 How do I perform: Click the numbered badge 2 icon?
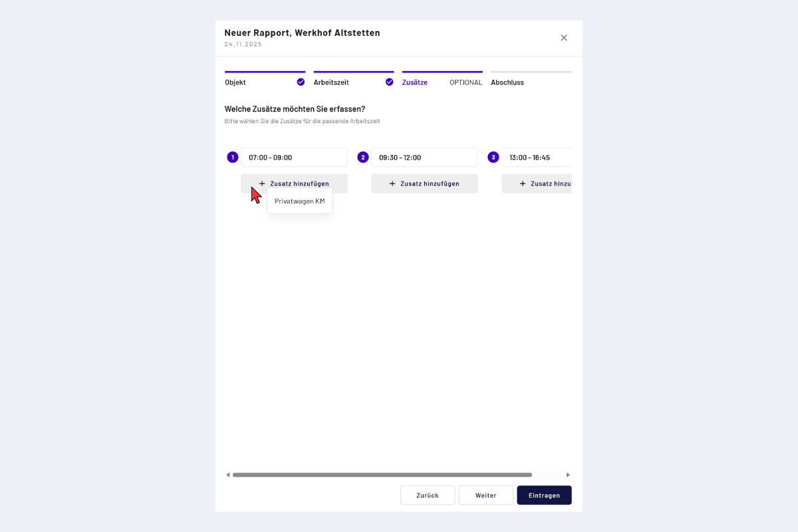click(362, 158)
